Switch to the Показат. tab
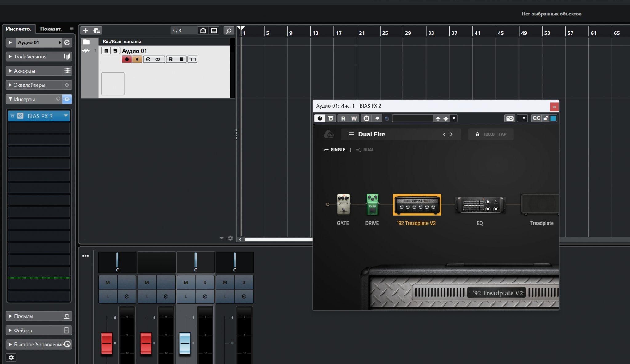Viewport: 630px width, 364px height. tap(51, 29)
